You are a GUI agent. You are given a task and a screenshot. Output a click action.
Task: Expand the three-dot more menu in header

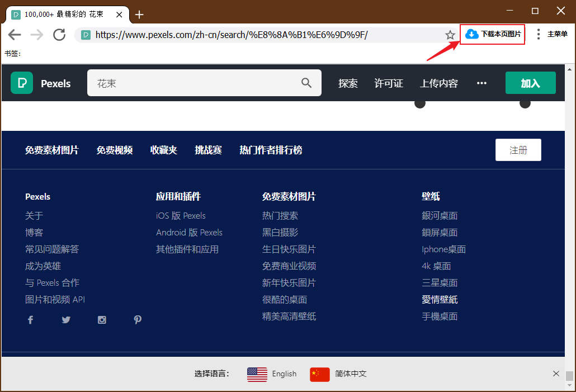481,83
